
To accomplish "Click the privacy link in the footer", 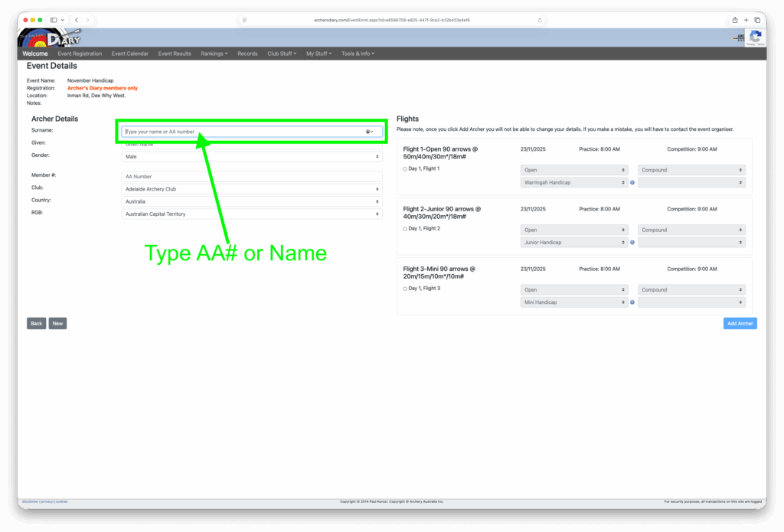I will coord(47,501).
